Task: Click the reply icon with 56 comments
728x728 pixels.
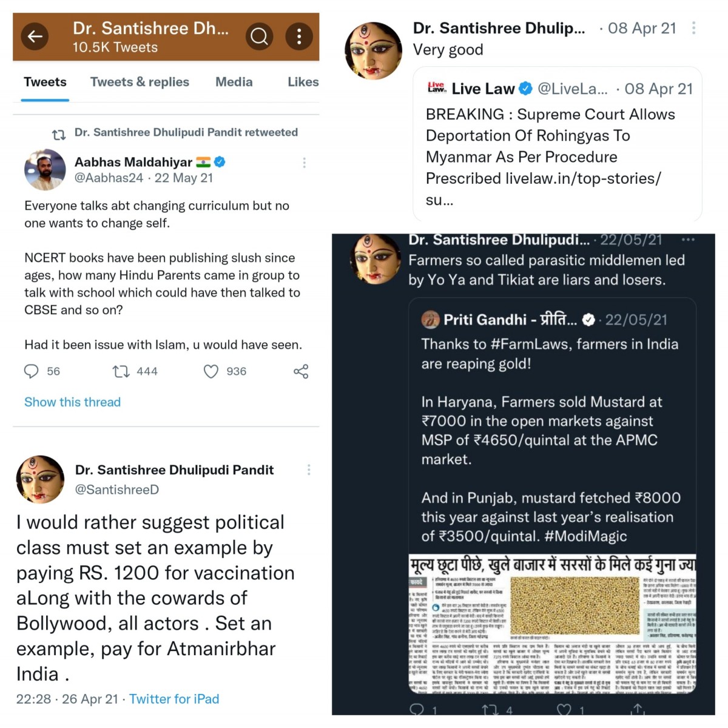Action: (31, 371)
